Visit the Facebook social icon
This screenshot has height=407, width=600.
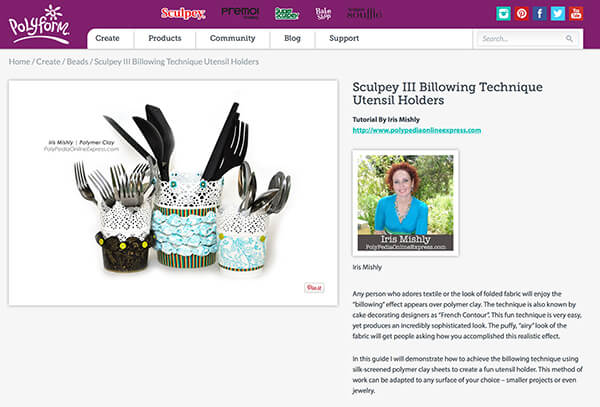(x=540, y=14)
